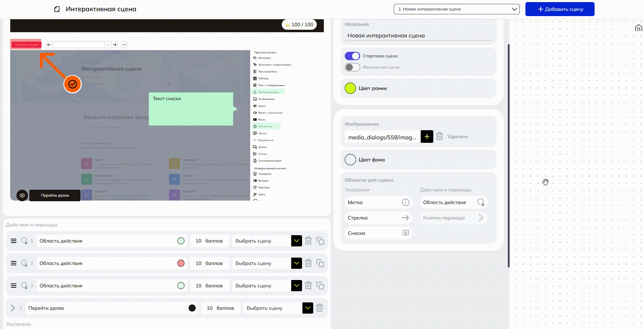The width and height of the screenshot is (644, 329).
Task: Duplicate the second Область действия row
Action: click(320, 263)
